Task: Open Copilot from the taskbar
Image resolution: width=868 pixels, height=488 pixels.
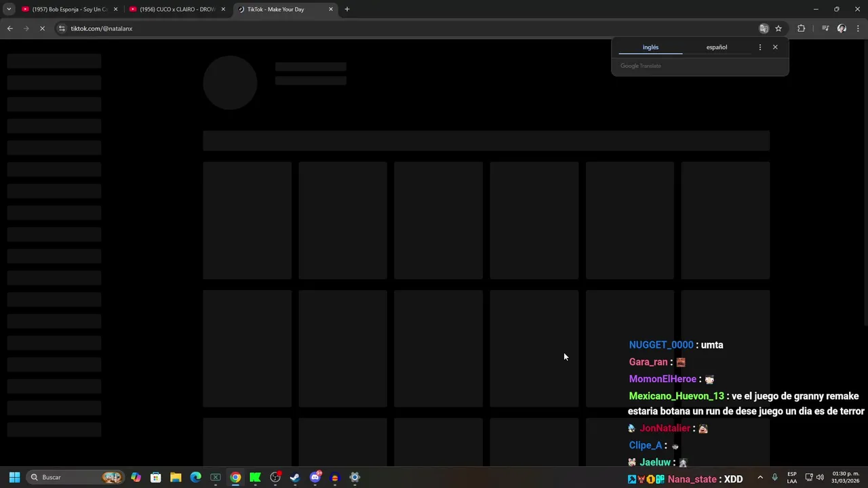Action: pyautogui.click(x=136, y=477)
